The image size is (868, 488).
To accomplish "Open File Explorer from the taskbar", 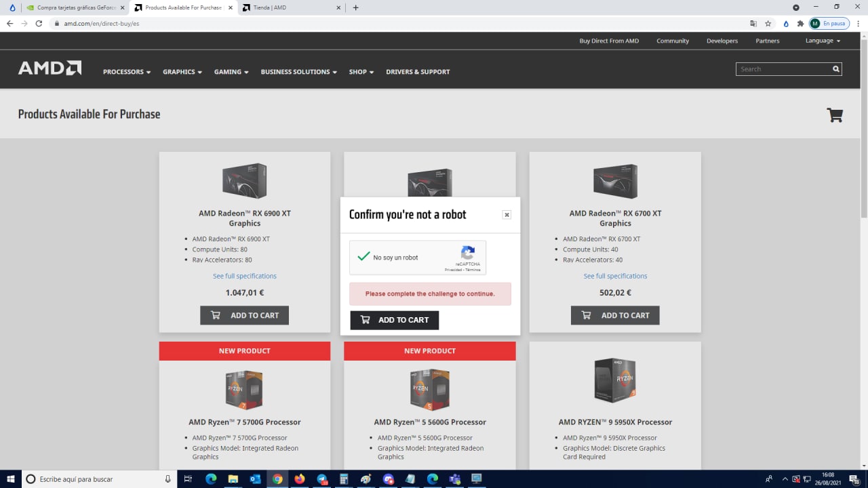I will pyautogui.click(x=233, y=479).
